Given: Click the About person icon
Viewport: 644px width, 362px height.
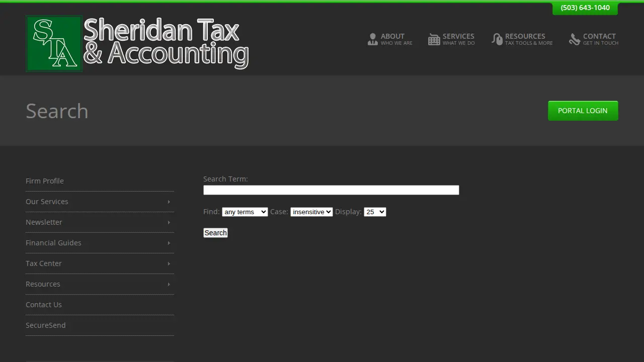Looking at the screenshot, I should pos(372,39).
